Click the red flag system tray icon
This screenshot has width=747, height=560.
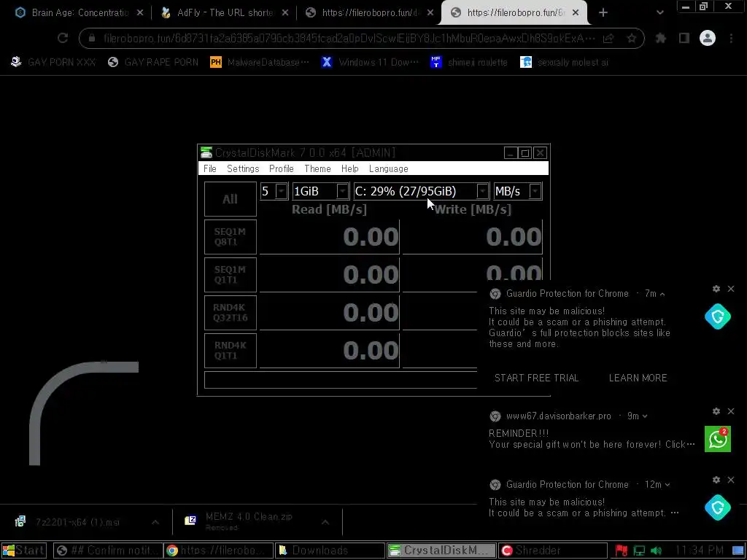[x=622, y=551]
